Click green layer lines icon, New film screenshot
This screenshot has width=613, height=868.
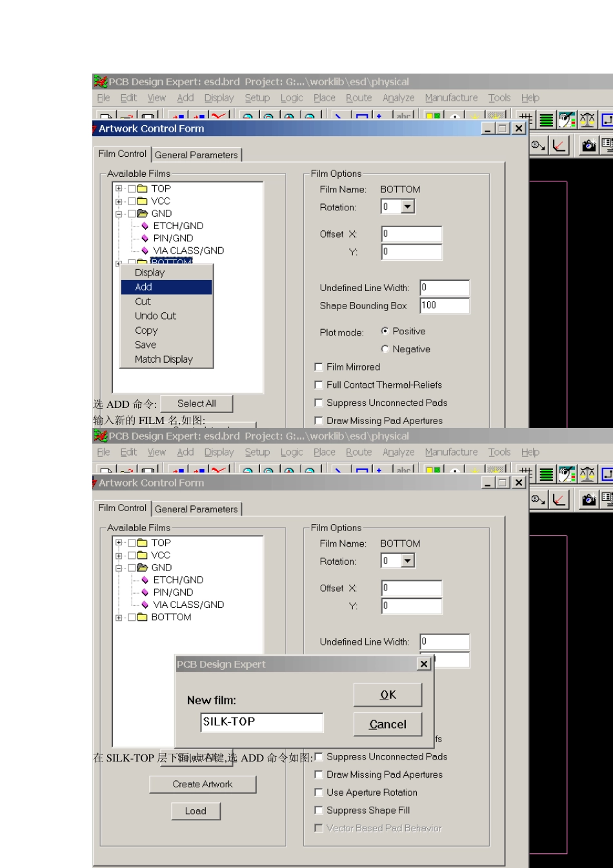click(x=547, y=474)
